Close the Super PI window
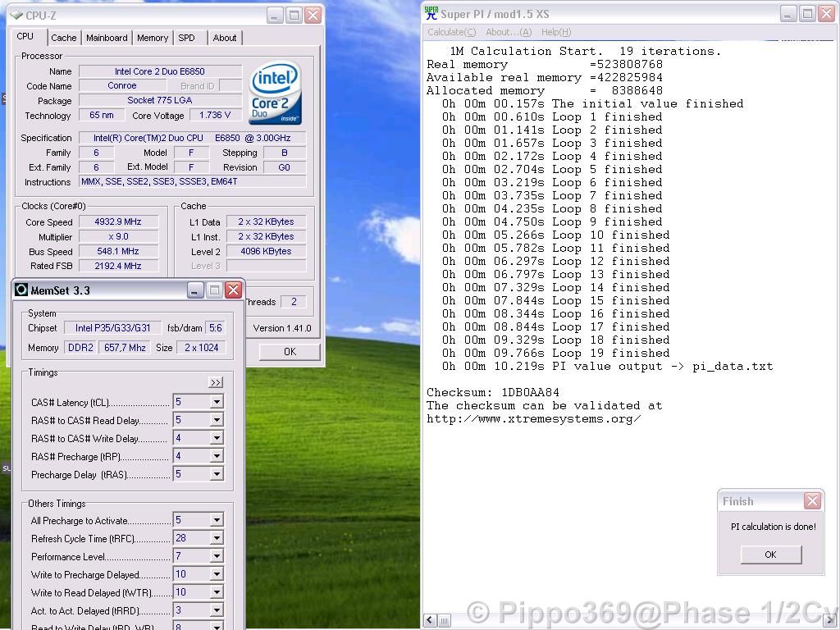This screenshot has height=630, width=840. click(x=827, y=14)
